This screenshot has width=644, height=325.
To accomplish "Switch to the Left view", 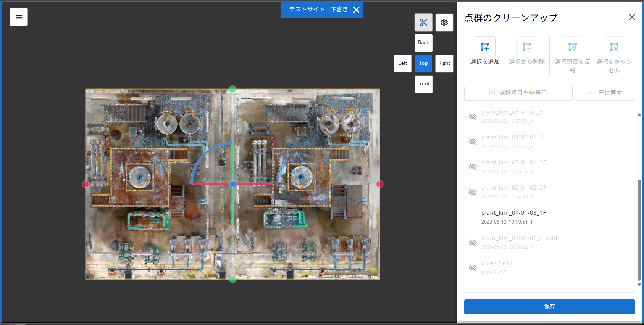I will point(403,64).
